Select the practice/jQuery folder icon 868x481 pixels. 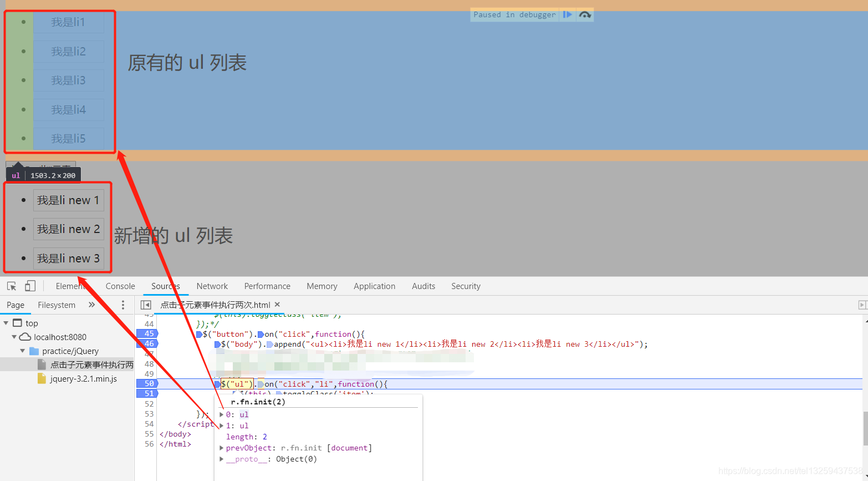pos(34,351)
